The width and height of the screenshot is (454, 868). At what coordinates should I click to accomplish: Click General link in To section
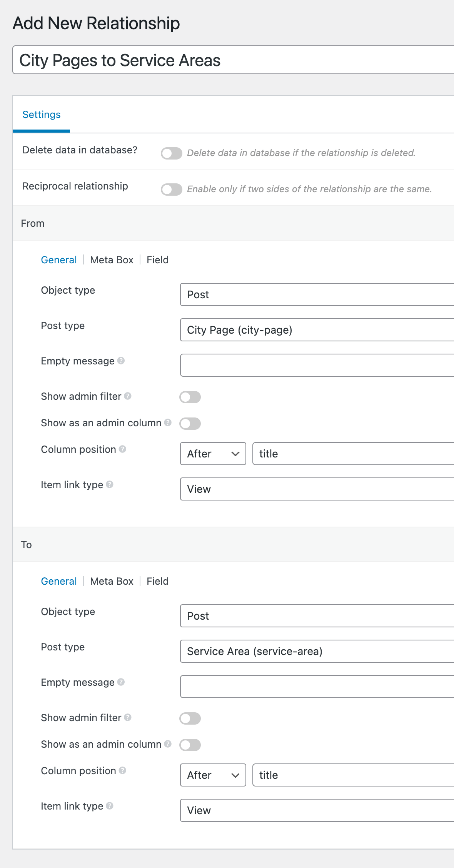[x=59, y=581]
